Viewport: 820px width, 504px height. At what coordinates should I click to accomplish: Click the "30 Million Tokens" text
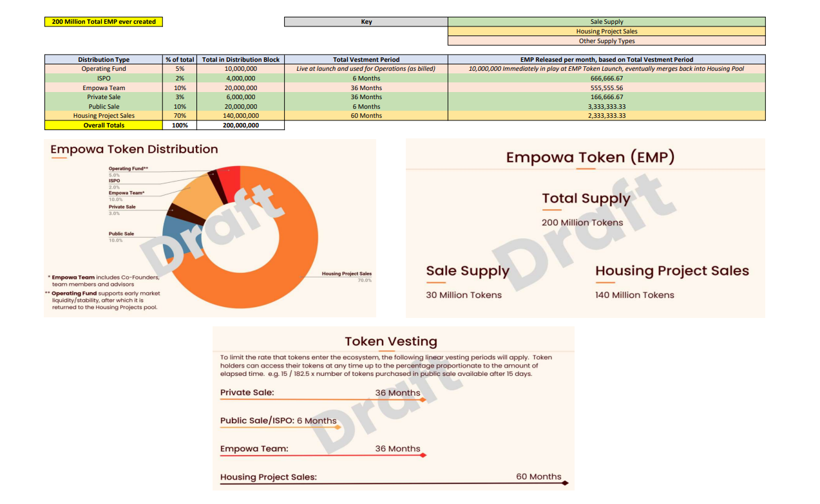(464, 295)
